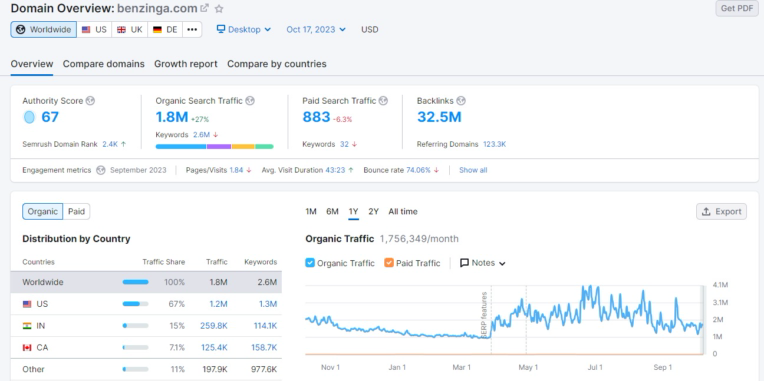Click the Pages/Visits down arrow

[248, 170]
